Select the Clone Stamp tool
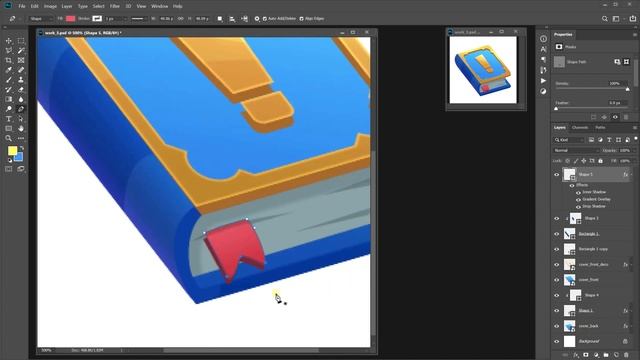Image resolution: width=640 pixels, height=360 pixels. (21, 80)
